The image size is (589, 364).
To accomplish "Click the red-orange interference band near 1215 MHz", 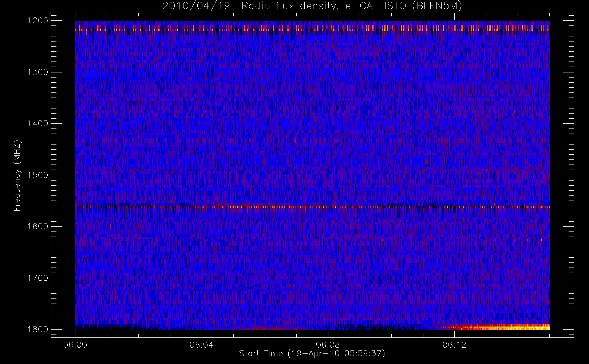I will (x=312, y=28).
